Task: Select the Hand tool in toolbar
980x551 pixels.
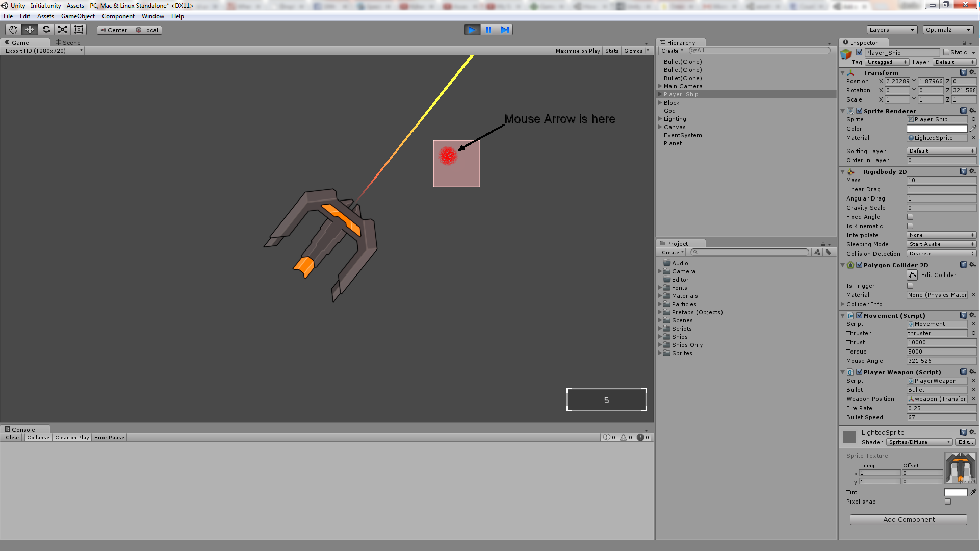Action: (x=13, y=30)
